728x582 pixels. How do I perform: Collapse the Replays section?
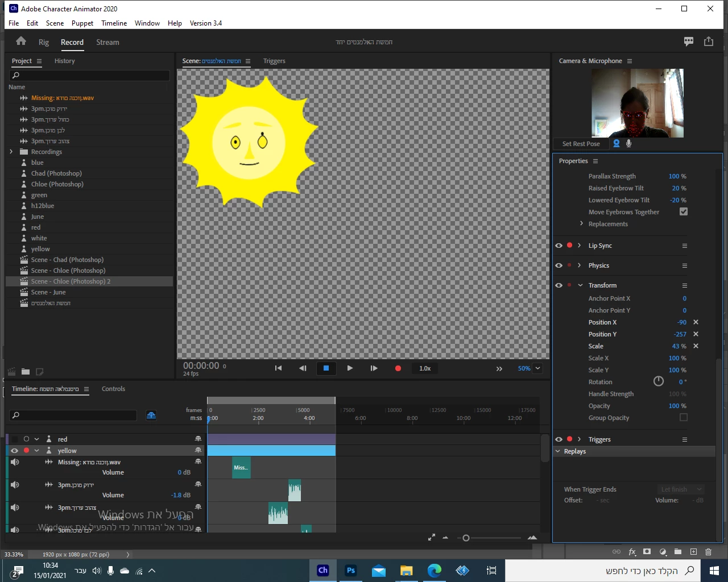pos(558,451)
